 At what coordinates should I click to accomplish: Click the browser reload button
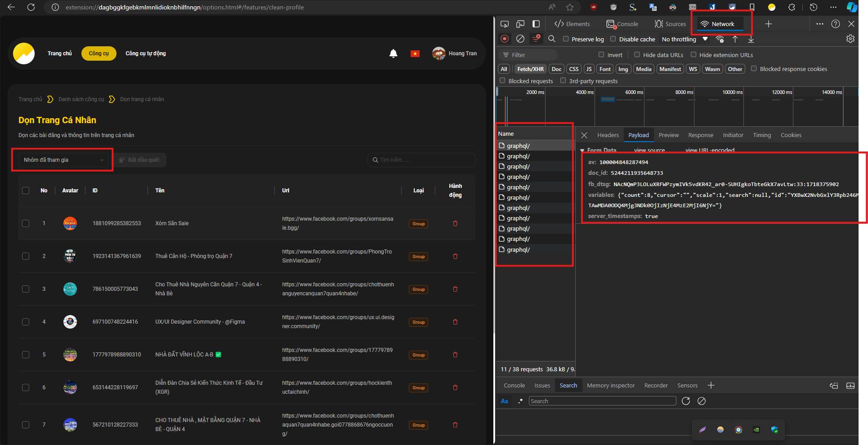tap(31, 7)
